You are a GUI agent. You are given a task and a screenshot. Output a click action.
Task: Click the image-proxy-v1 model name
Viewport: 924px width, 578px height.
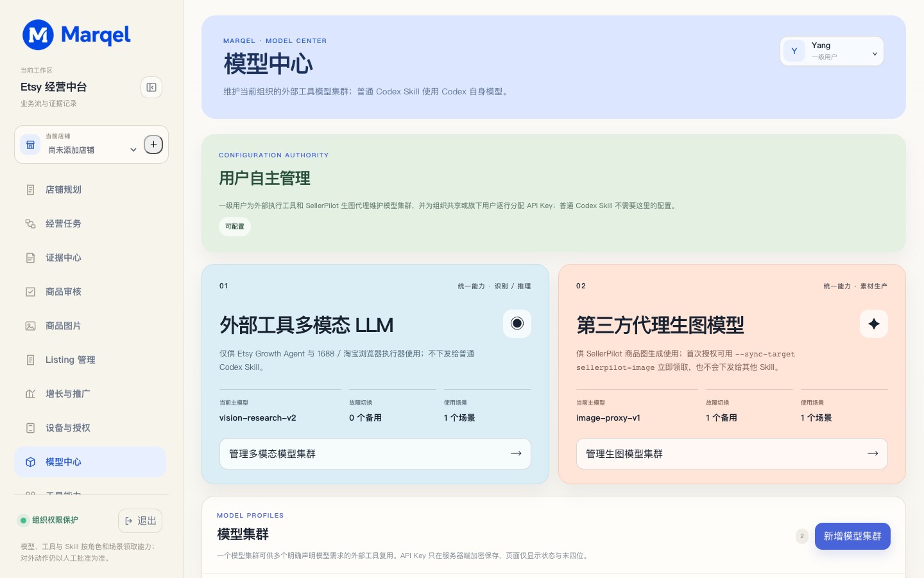[x=608, y=417]
